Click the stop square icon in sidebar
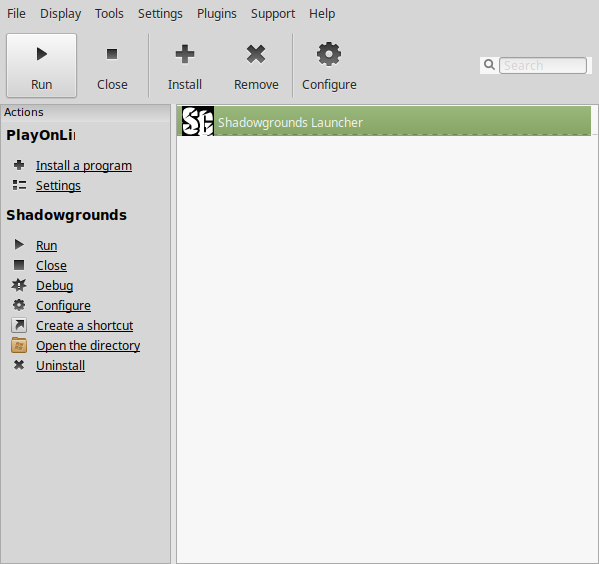The width and height of the screenshot is (599, 564). coord(19,265)
